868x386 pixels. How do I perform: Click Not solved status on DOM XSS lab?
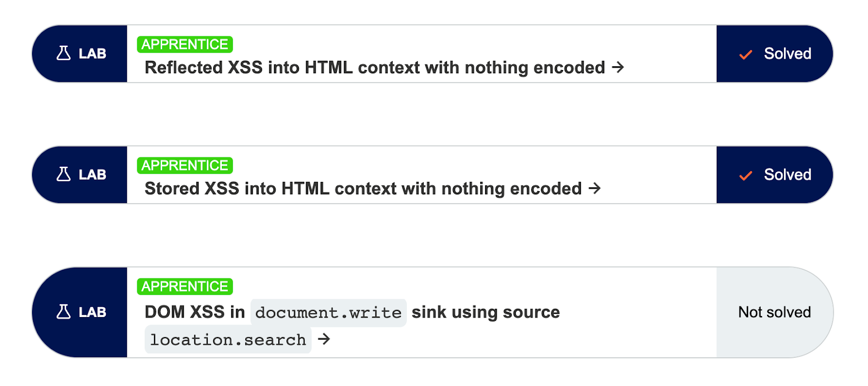(774, 312)
